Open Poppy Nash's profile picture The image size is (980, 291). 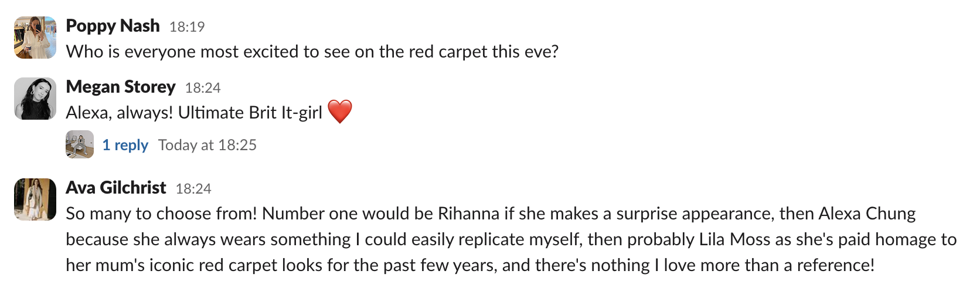coord(35,38)
